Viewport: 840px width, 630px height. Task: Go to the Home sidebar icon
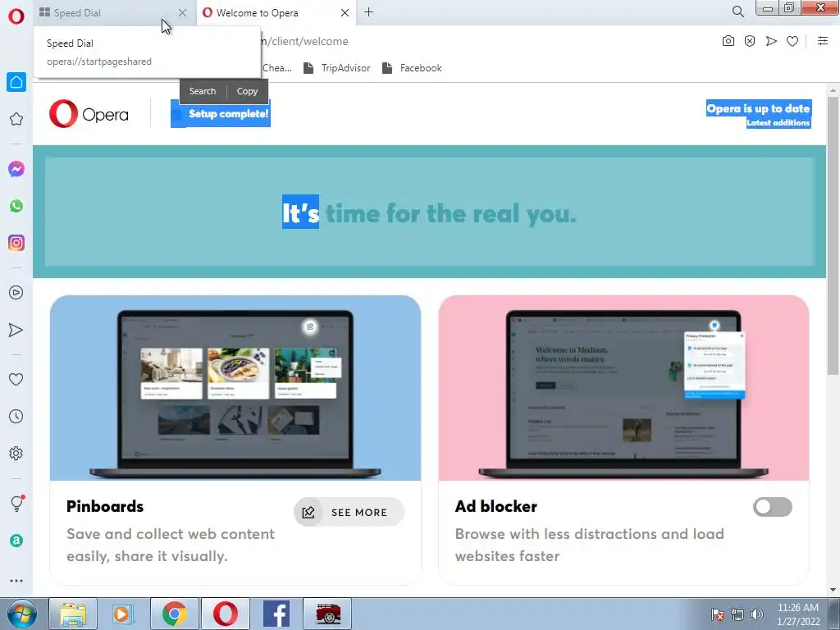click(x=16, y=82)
